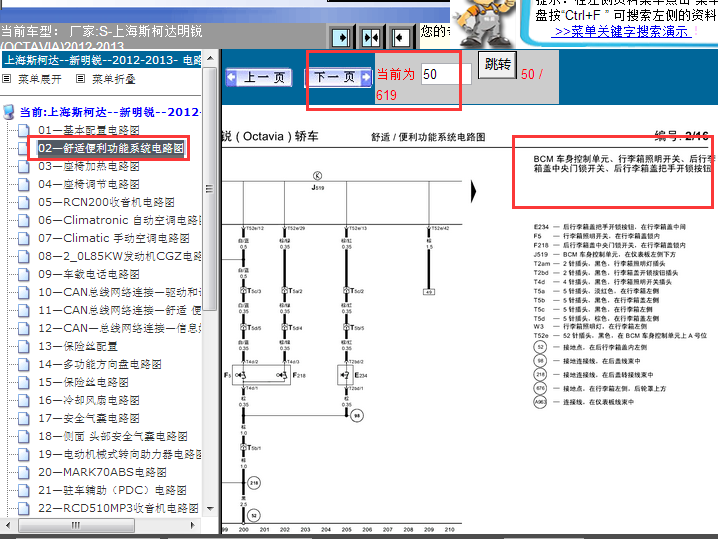
Task: Open 16—冷却风扇电路图
Action: click(x=89, y=400)
